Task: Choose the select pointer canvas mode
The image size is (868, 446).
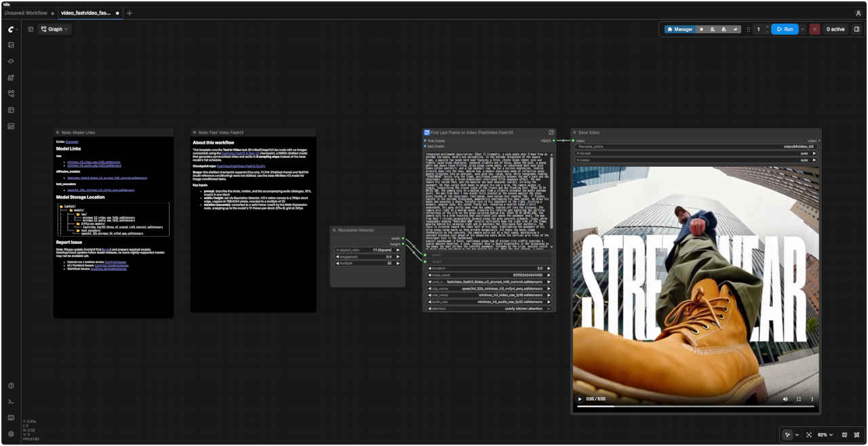Action: tap(787, 434)
